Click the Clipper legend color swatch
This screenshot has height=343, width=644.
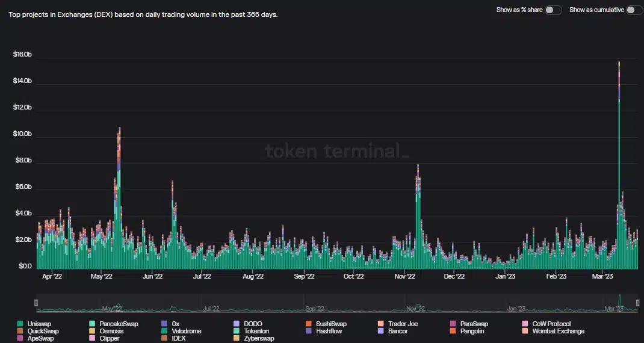click(92, 338)
